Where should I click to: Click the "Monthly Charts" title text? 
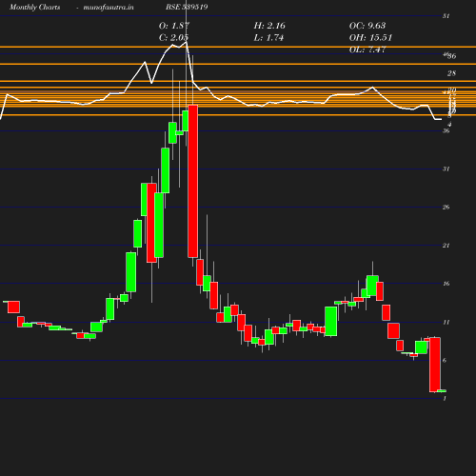35,7
